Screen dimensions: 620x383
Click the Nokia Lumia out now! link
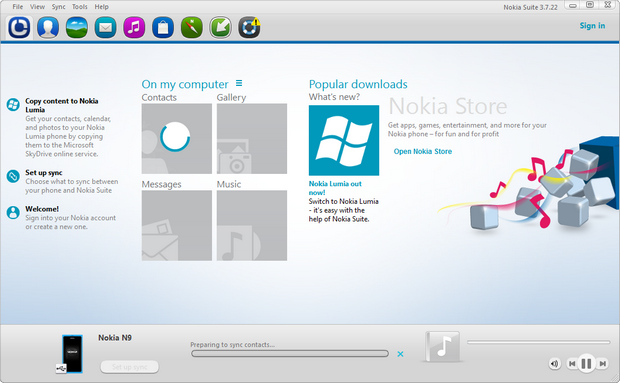point(335,188)
